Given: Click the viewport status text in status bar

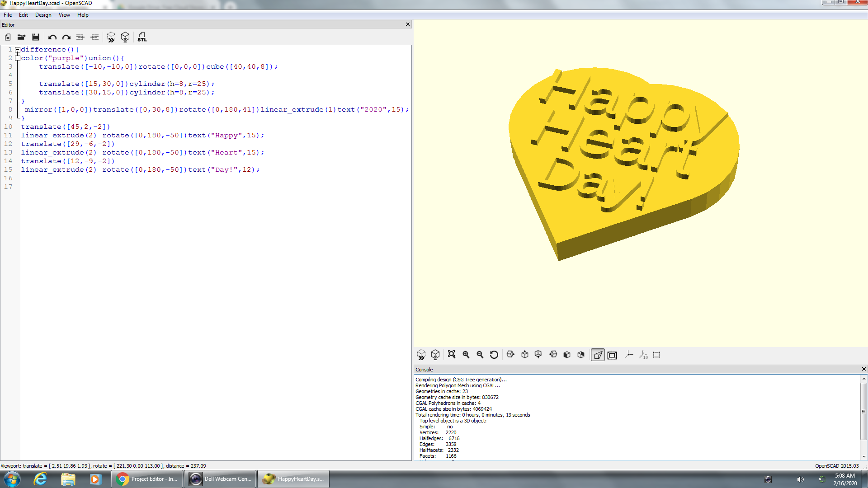Looking at the screenshot, I should pyautogui.click(x=103, y=466).
